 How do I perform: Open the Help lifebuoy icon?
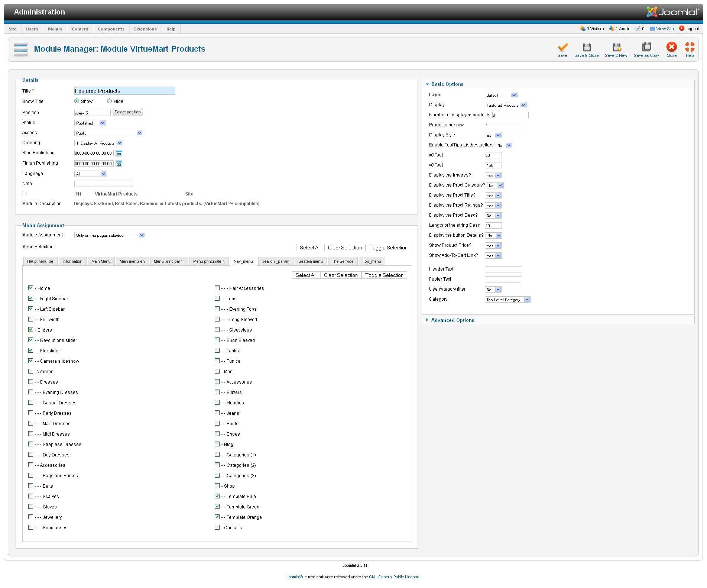690,47
